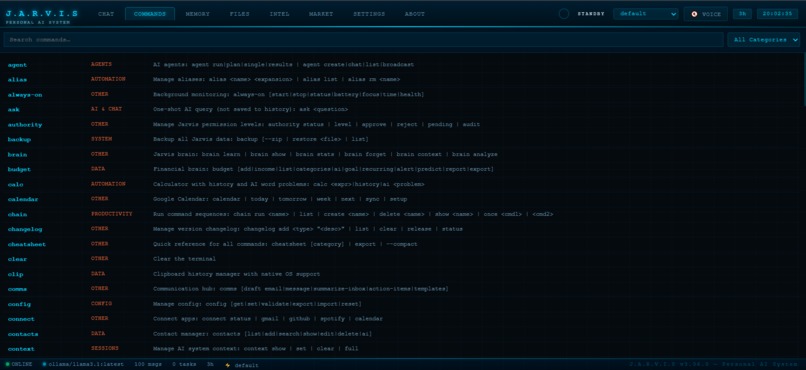Select the comms command
This screenshot has height=370, width=806.
coord(17,289)
